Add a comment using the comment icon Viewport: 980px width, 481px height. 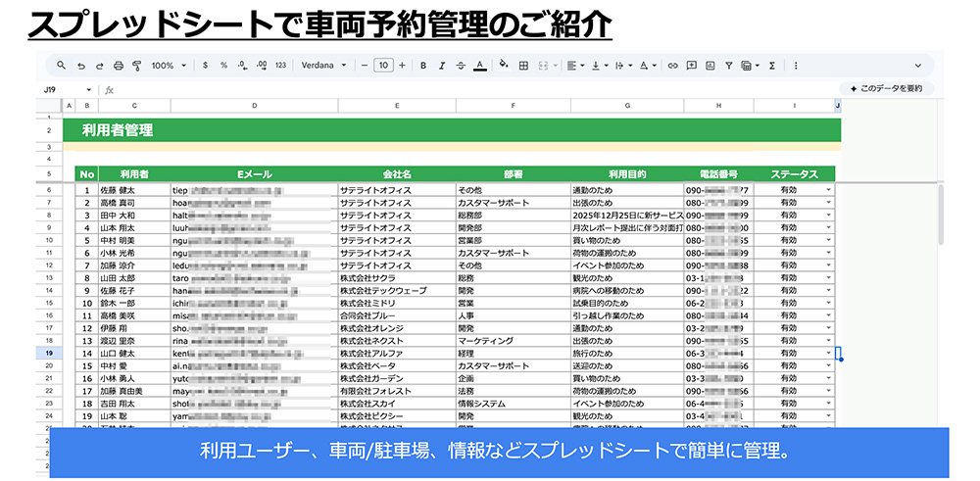pos(692,66)
